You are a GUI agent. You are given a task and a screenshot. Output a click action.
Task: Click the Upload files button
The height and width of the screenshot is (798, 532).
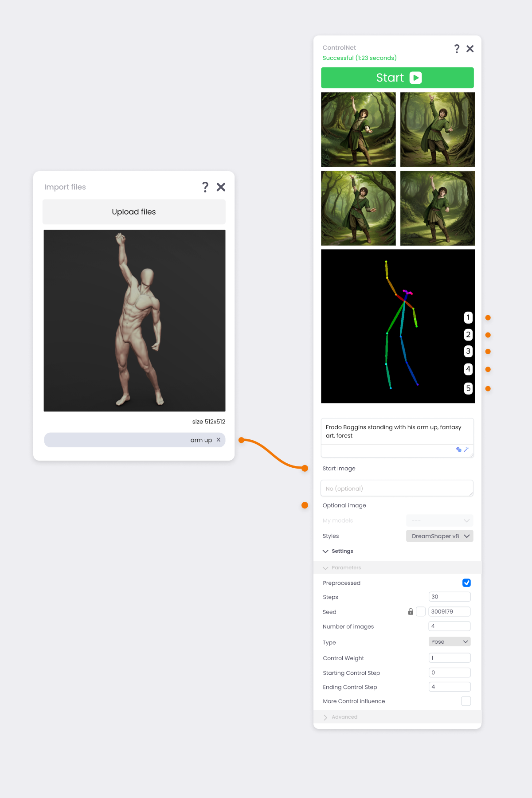(x=134, y=212)
